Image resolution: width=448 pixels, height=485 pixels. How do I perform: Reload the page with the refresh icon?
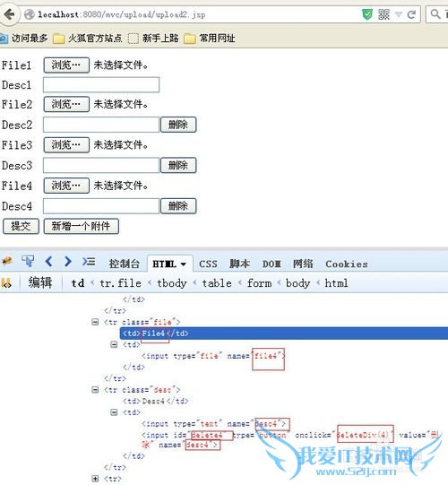tap(411, 14)
